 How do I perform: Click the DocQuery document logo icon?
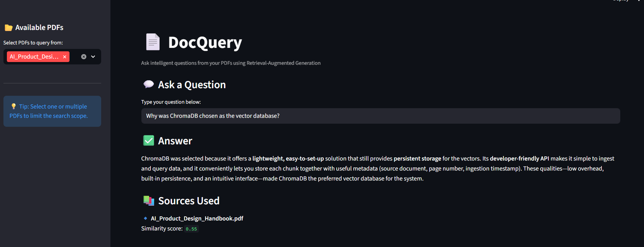point(152,42)
